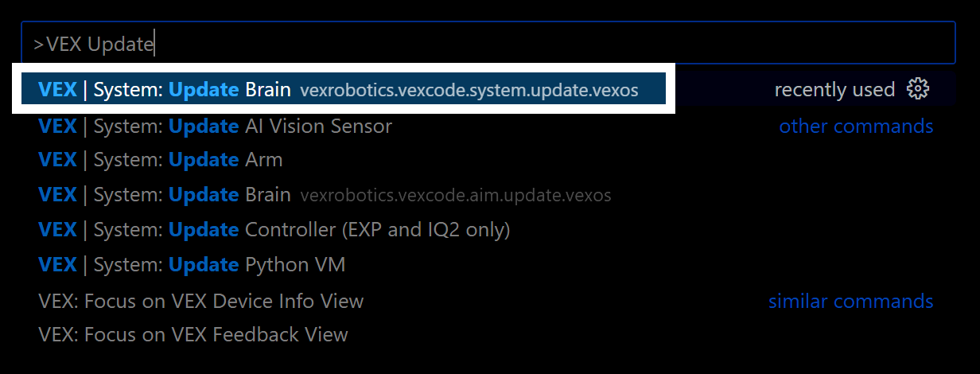Click the gear icon to configure keybinding
This screenshot has height=374, width=980.
(x=918, y=89)
